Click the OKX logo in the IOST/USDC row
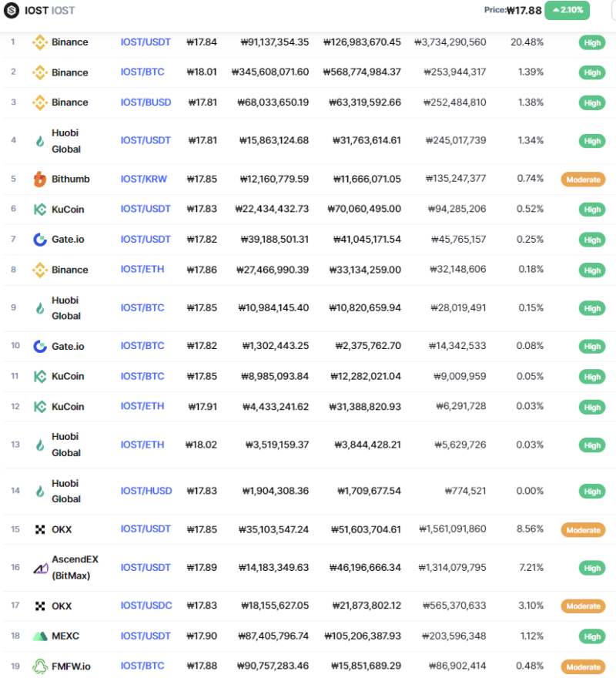616x678 pixels. coord(40,606)
